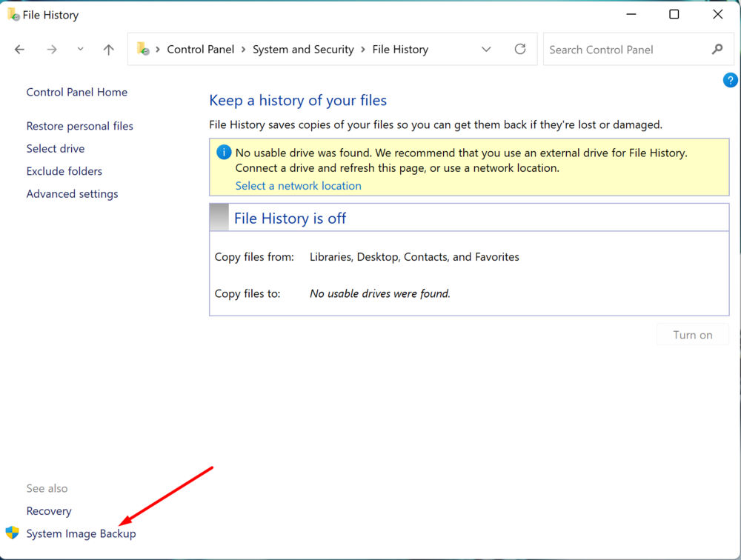Open recent locations dropdown chevron
The height and width of the screenshot is (560, 741).
[80, 50]
